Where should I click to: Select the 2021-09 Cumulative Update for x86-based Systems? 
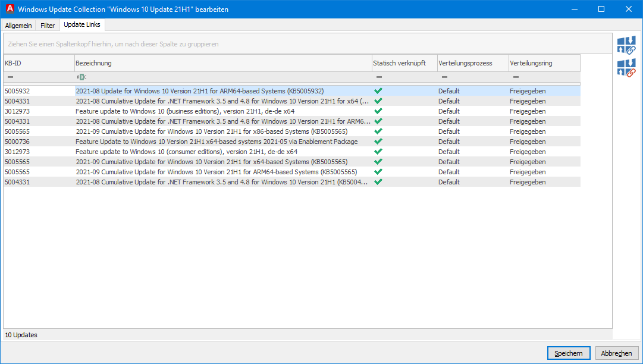212,131
